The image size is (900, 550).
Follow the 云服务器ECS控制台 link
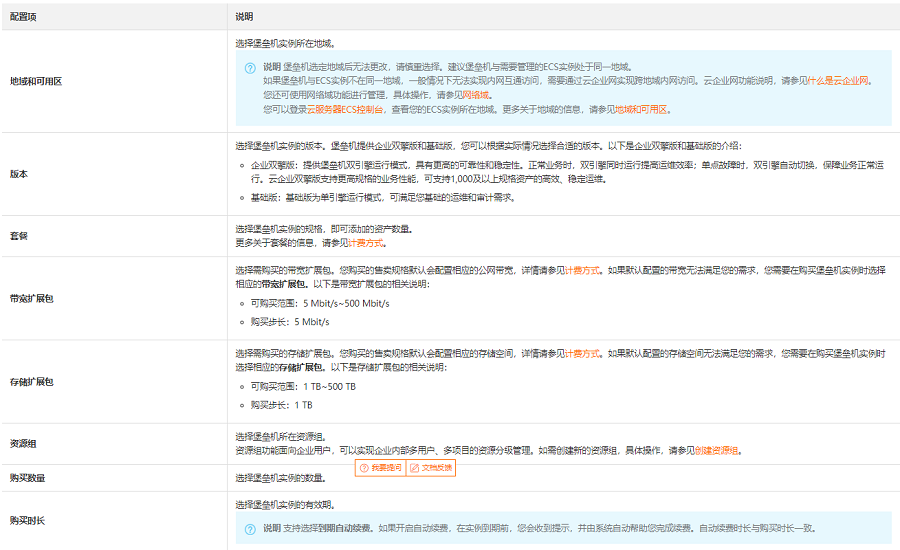coord(345,110)
